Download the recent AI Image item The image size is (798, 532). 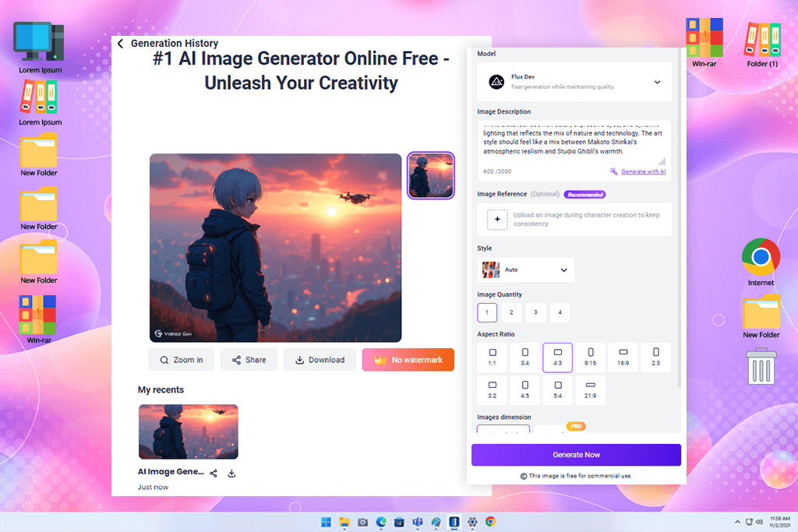click(231, 474)
